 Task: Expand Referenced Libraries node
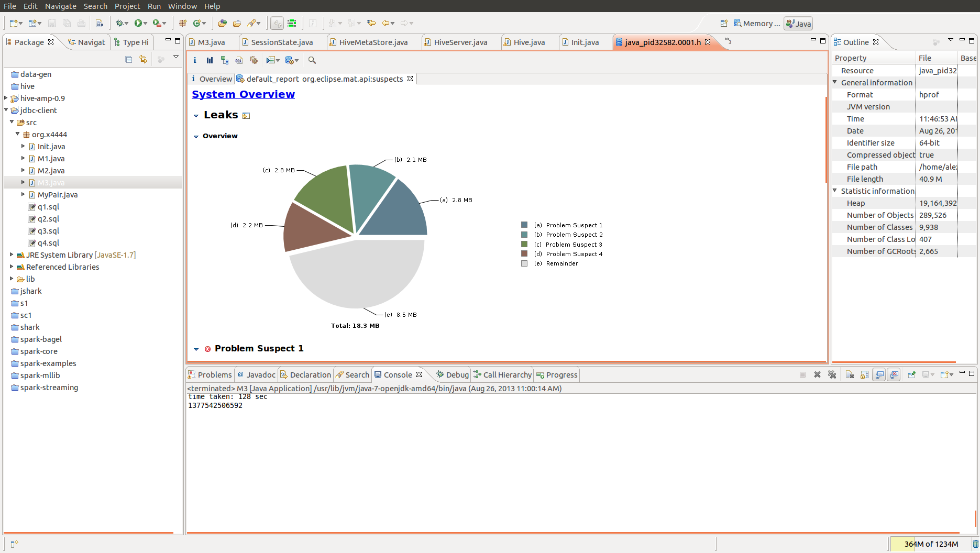[12, 267]
